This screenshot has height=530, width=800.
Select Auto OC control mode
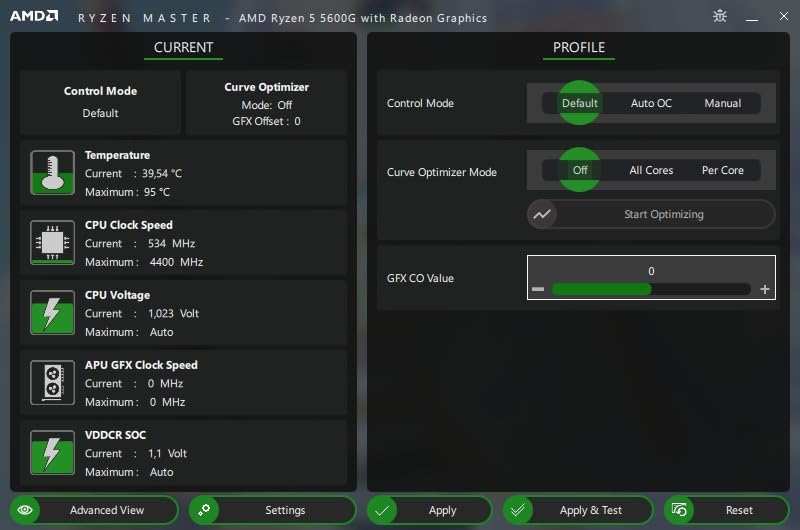pyautogui.click(x=651, y=103)
